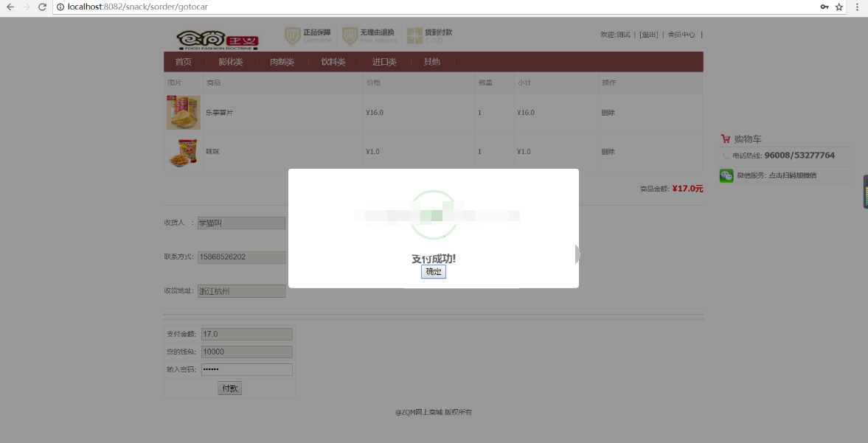Click 点击扫码加微信 WeChat link
The image size is (868, 443).
792,175
